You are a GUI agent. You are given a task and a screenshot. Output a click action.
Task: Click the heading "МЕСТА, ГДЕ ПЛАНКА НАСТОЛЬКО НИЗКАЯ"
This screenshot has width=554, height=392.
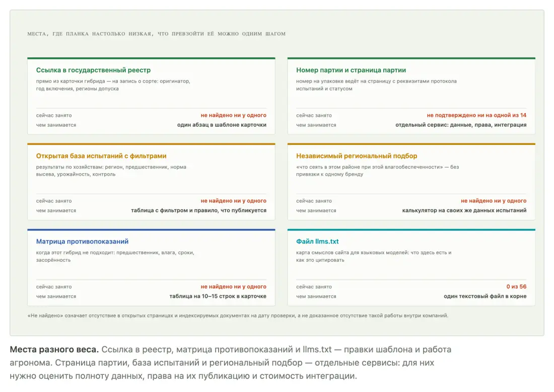point(90,34)
